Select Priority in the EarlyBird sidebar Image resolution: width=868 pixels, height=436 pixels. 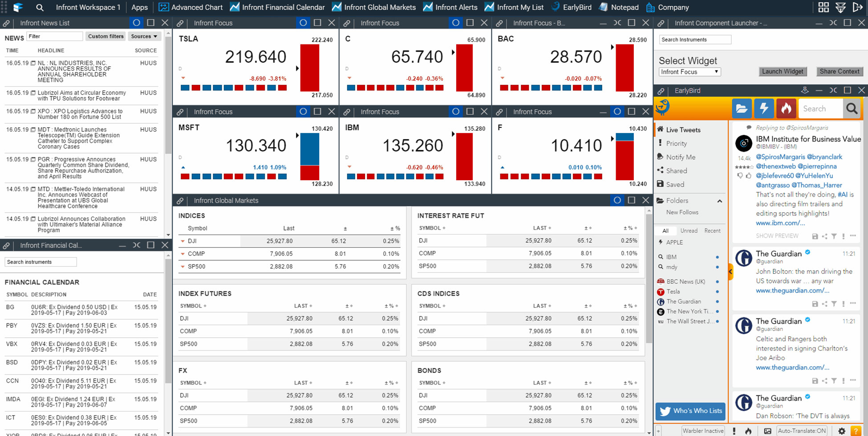pos(677,143)
